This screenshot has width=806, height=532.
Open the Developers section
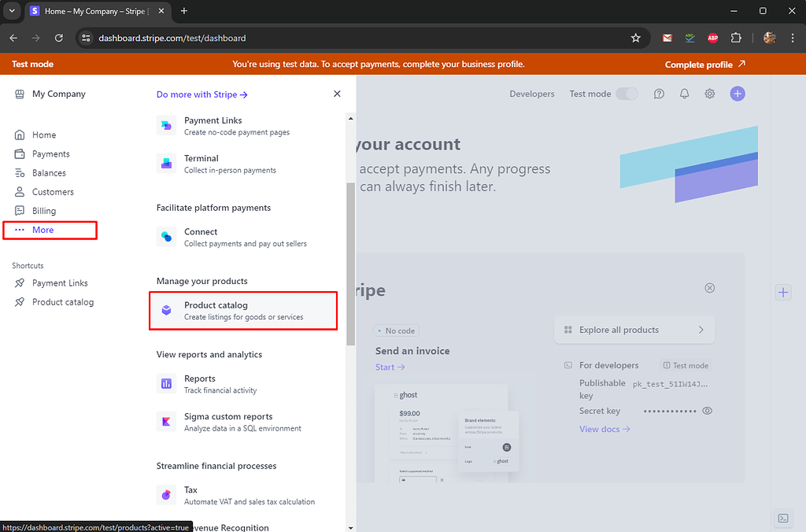[532, 94]
